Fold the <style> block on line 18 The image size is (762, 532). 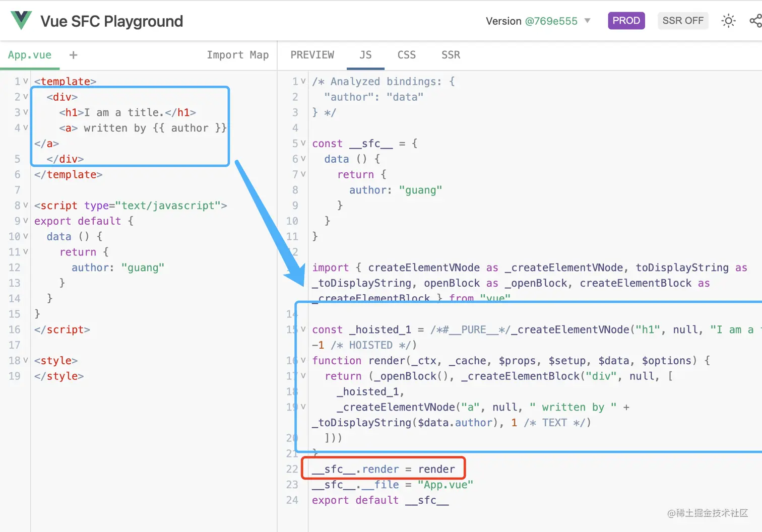pyautogui.click(x=25, y=361)
